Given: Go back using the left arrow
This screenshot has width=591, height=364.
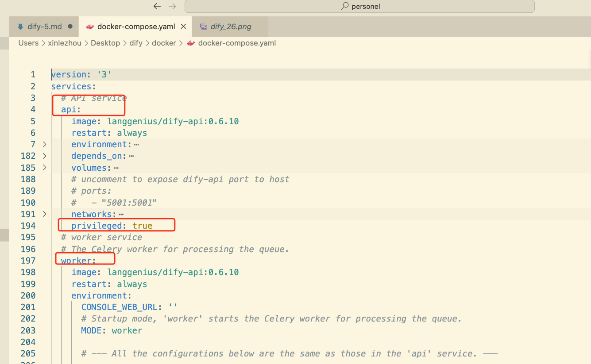Looking at the screenshot, I should pos(157,6).
